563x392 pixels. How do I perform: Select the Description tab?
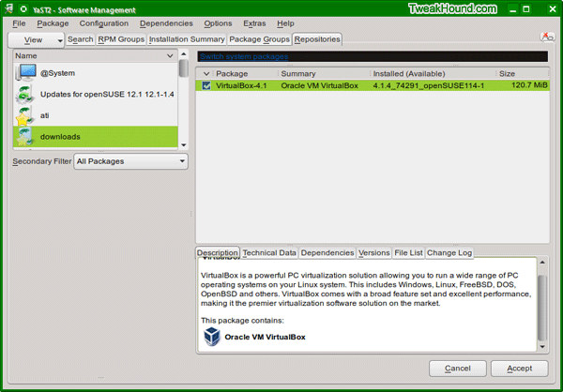click(x=218, y=252)
